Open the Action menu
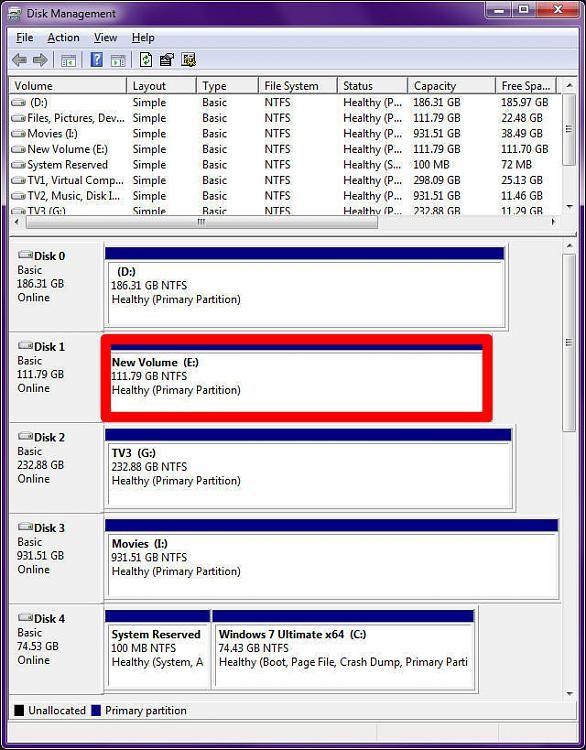586x750 pixels. pyautogui.click(x=63, y=37)
